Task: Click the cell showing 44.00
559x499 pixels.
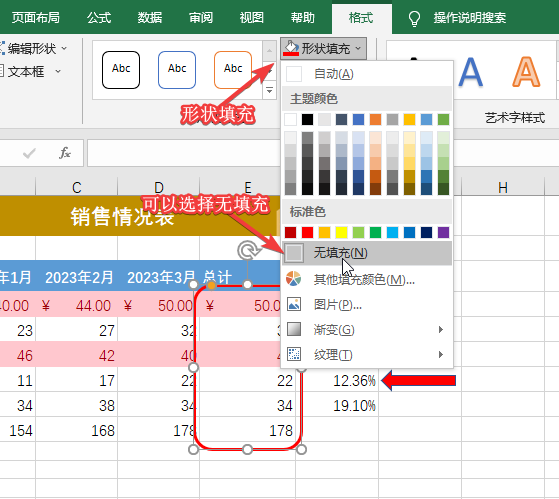Action: (76, 305)
